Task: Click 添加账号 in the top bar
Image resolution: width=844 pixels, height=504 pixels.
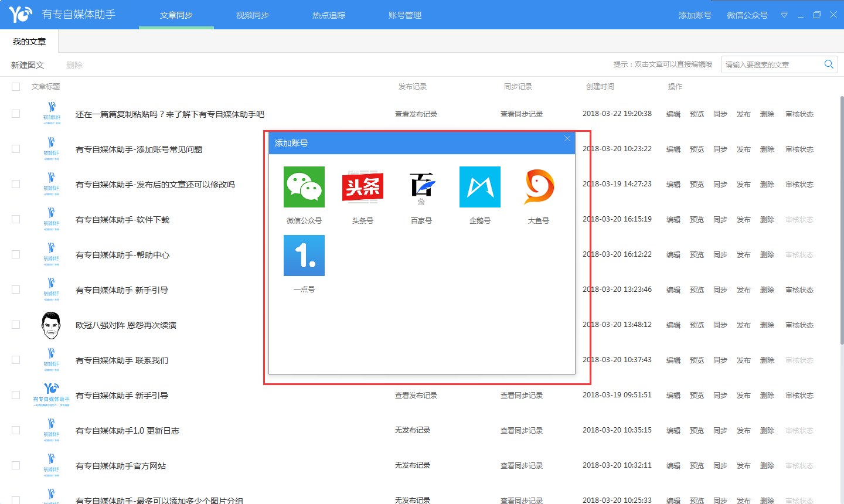Action: (695, 15)
